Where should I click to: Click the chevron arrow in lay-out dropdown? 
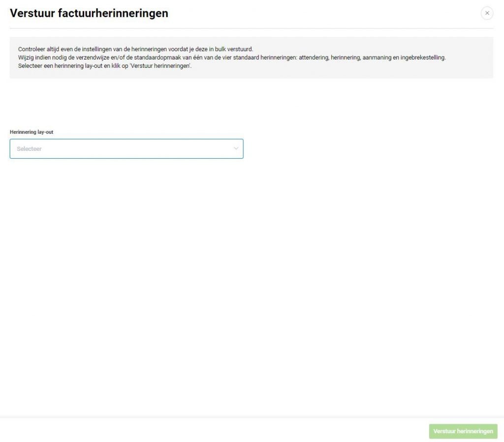click(236, 148)
